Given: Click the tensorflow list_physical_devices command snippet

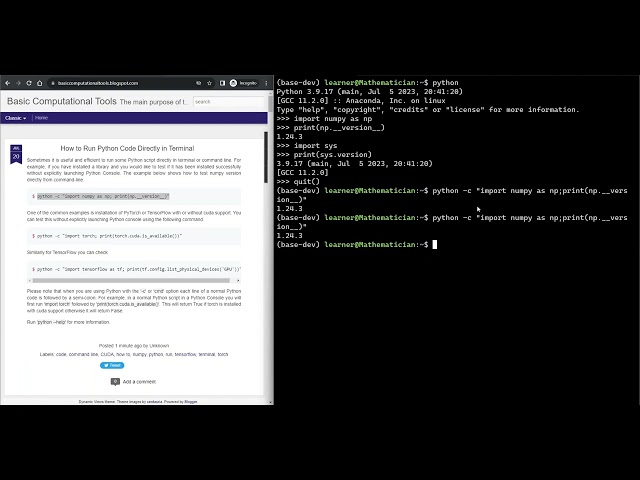Looking at the screenshot, I should click(x=139, y=269).
